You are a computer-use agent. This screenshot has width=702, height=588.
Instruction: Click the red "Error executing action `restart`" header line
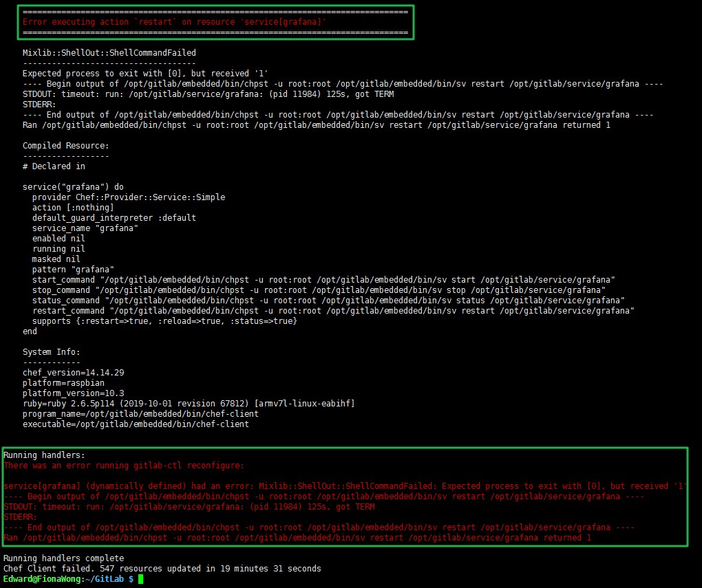[174, 22]
